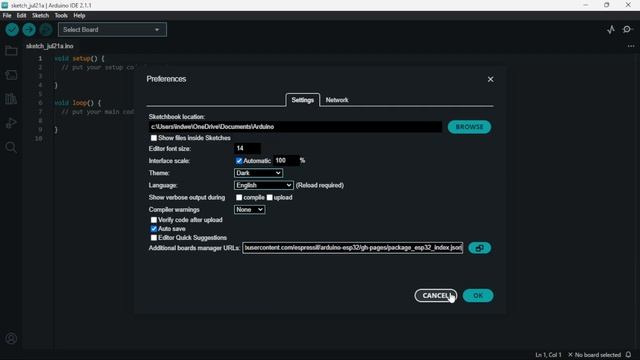This screenshot has width=640, height=360.
Task: Open Library Manager in sidebar
Action: coord(11,99)
